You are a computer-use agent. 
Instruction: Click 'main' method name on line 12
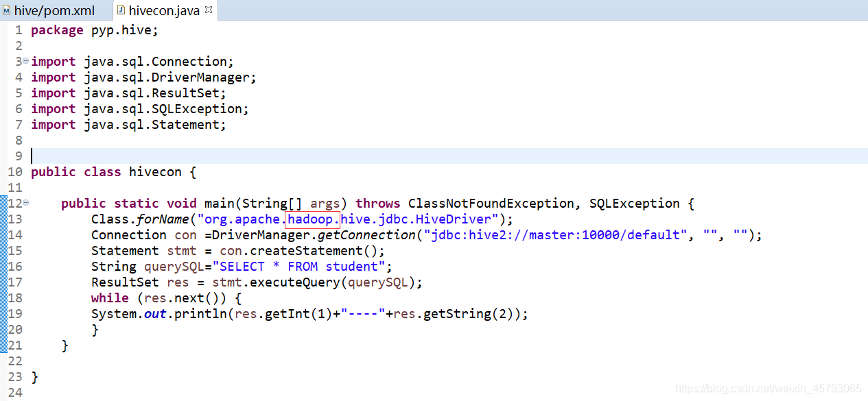click(x=219, y=204)
